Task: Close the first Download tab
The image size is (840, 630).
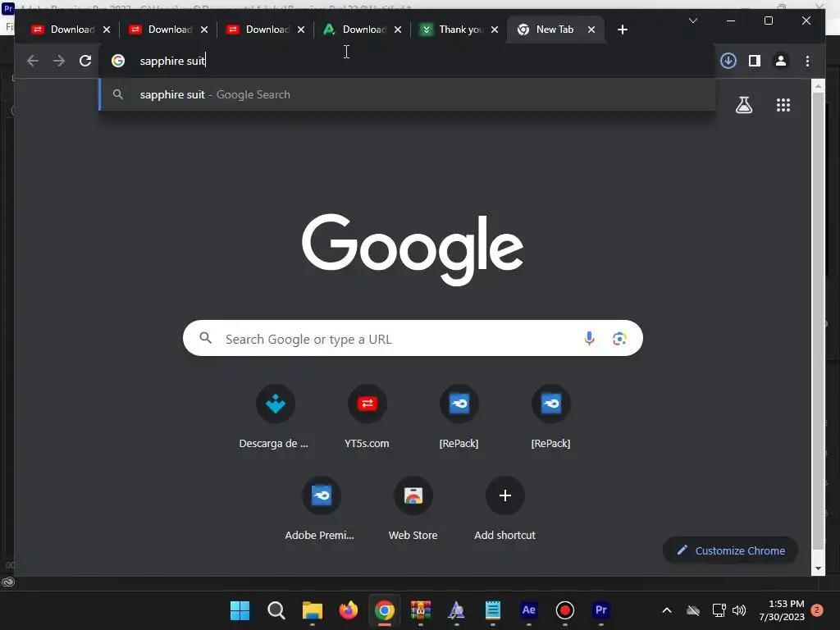Action: [x=107, y=30]
